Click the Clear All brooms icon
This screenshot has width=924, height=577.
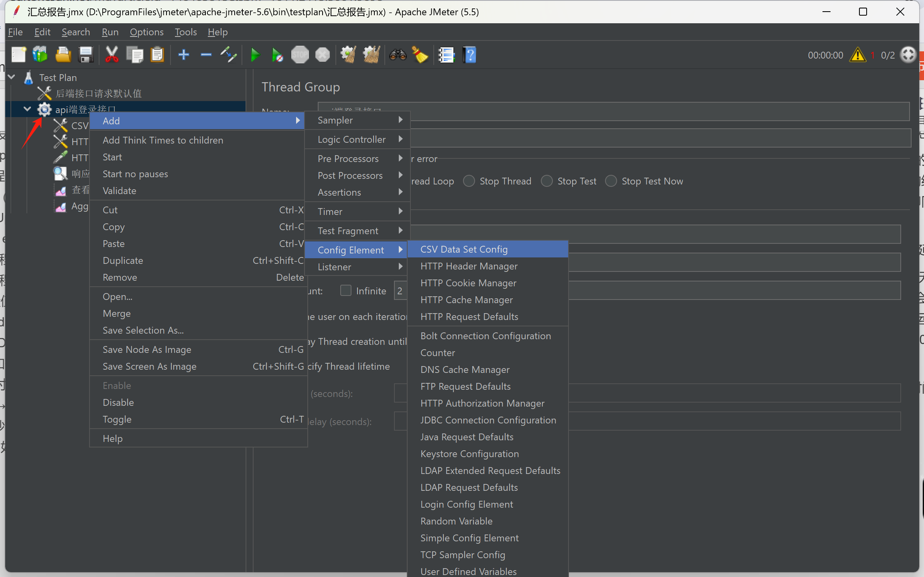[371, 55]
